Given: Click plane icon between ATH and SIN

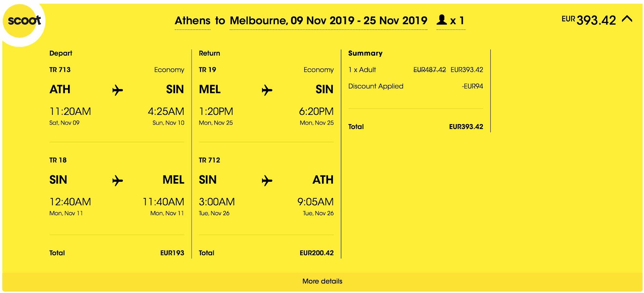Looking at the screenshot, I should point(118,90).
